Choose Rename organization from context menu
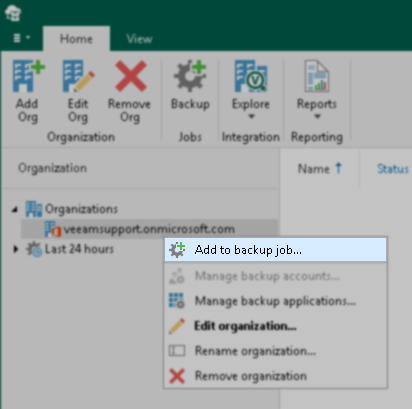 point(276,351)
